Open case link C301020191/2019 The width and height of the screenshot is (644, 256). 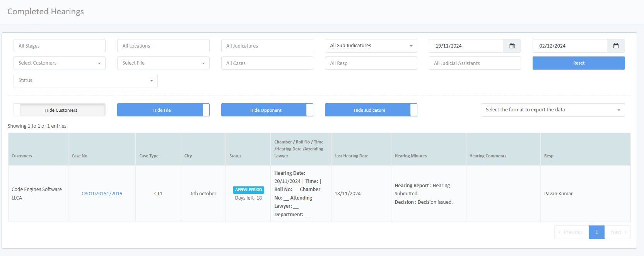[x=102, y=194]
